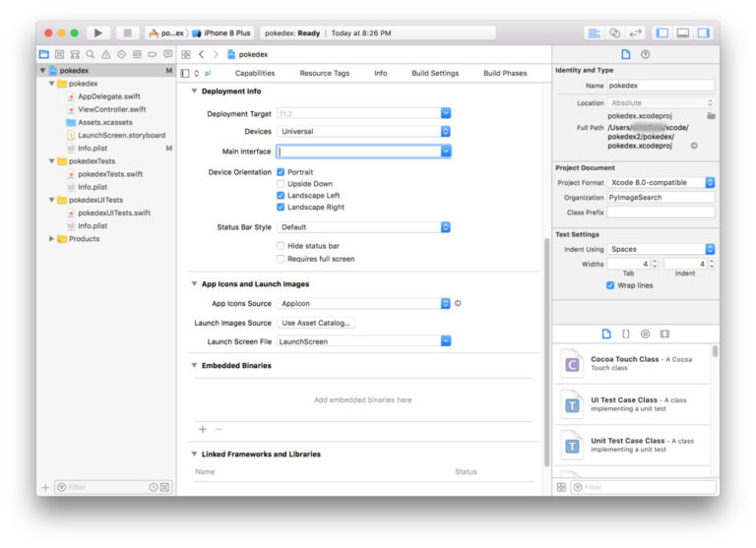Switch to the Resource Tags tab
This screenshot has height=548, width=756.
325,73
